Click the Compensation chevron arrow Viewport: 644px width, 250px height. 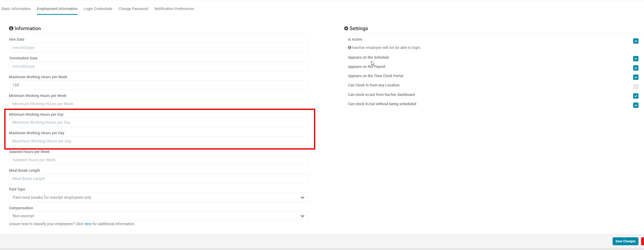pos(302,216)
